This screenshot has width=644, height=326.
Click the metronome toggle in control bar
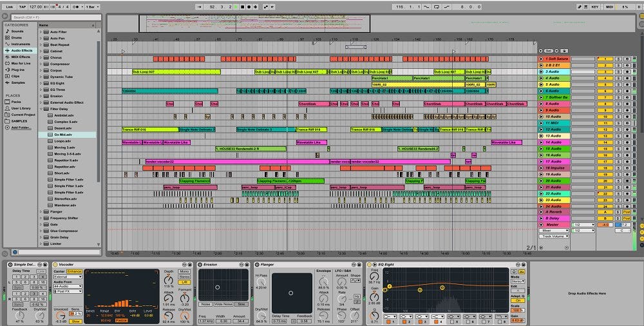[x=77, y=6]
